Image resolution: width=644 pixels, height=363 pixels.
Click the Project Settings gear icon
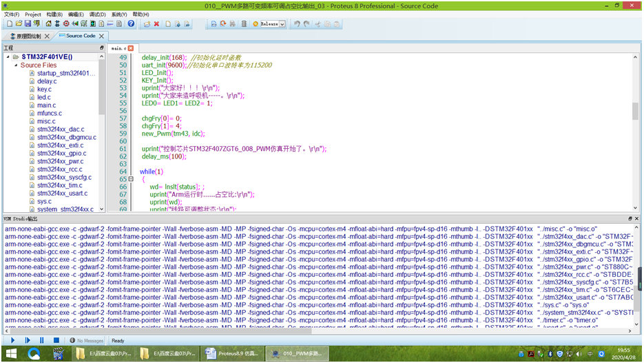click(255, 24)
